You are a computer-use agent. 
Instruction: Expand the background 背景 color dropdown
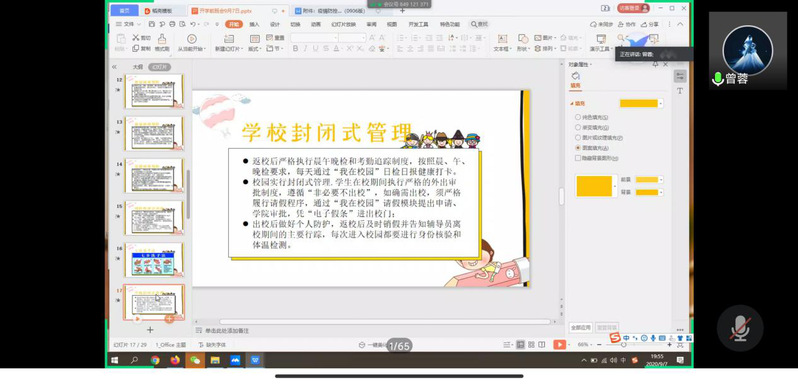pos(661,192)
